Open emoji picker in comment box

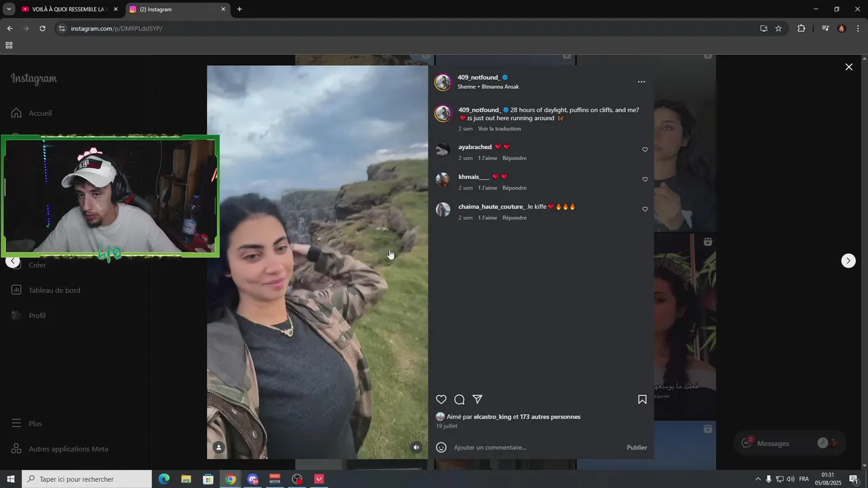(x=441, y=447)
